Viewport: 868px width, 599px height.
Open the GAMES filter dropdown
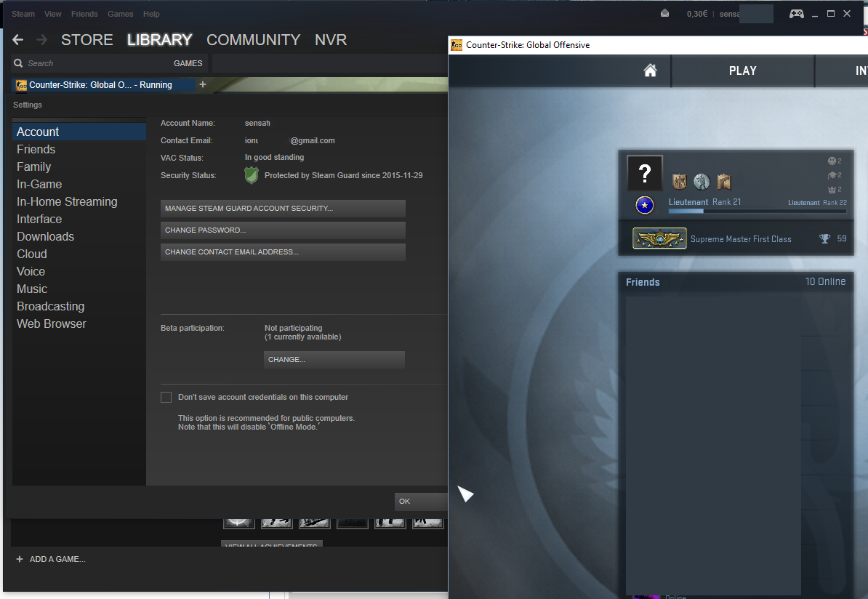188,63
